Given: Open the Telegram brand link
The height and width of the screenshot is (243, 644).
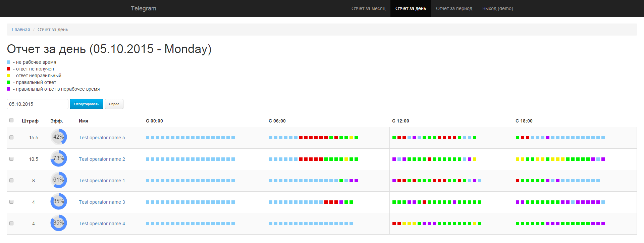Looking at the screenshot, I should tap(143, 8).
